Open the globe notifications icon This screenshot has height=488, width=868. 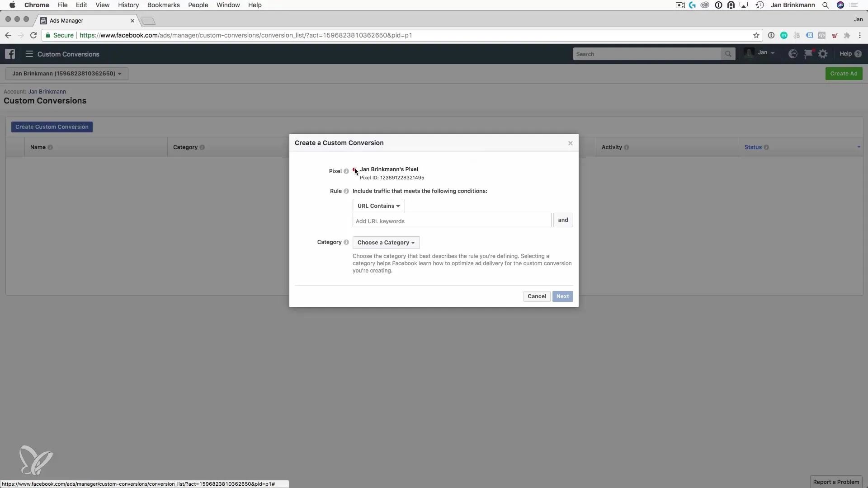(793, 54)
